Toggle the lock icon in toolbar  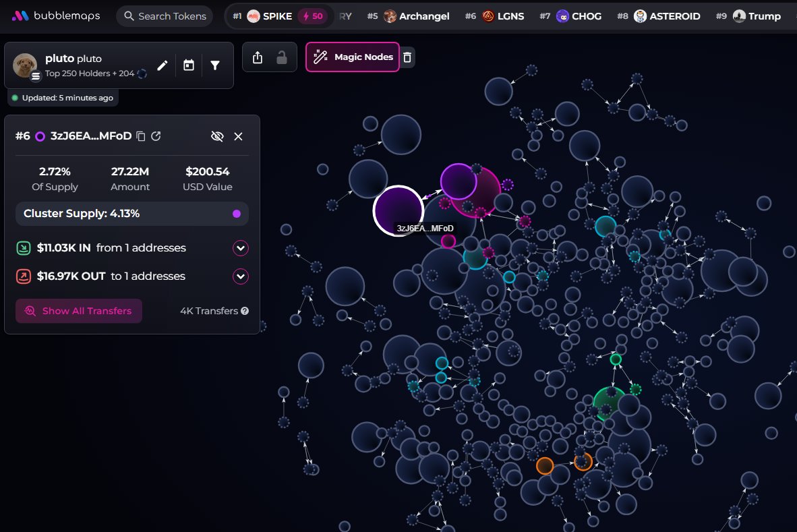tap(282, 57)
